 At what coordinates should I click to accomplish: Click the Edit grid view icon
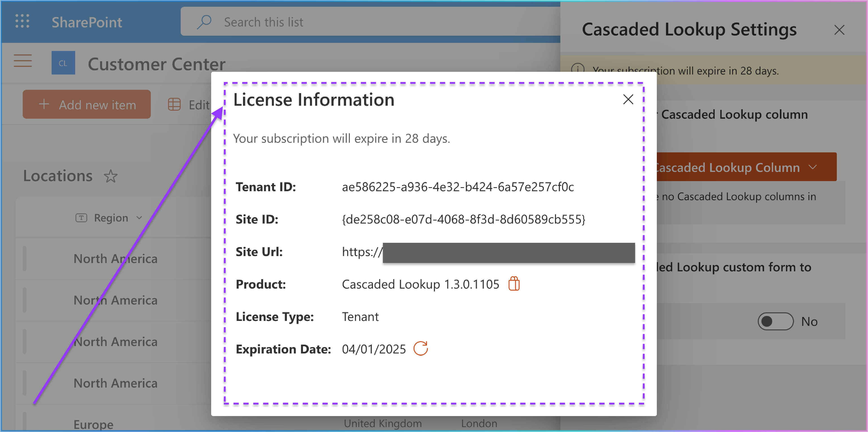[174, 104]
